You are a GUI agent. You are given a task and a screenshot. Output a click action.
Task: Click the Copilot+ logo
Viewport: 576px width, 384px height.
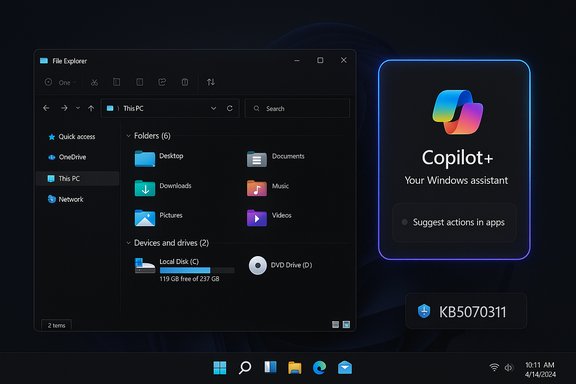[x=458, y=112]
